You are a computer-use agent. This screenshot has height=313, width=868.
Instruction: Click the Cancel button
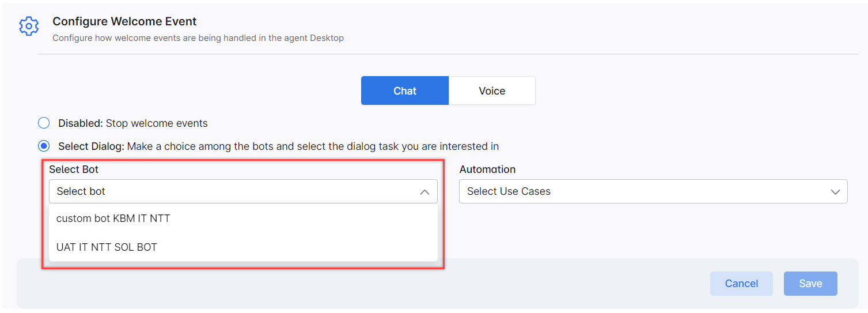(x=741, y=284)
